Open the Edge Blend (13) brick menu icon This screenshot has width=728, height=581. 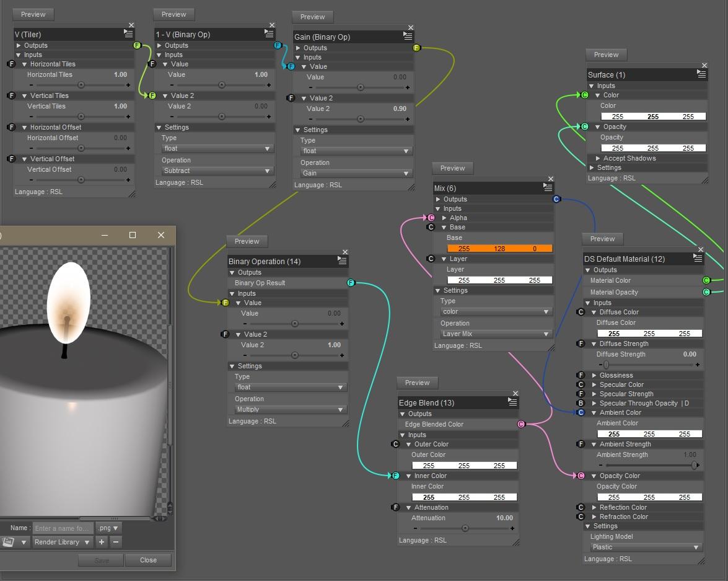[x=512, y=402]
